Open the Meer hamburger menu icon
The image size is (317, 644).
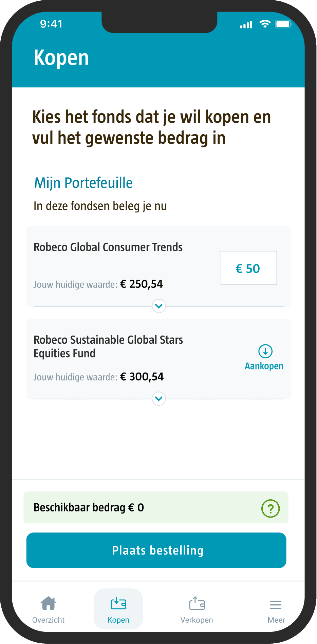tap(276, 605)
